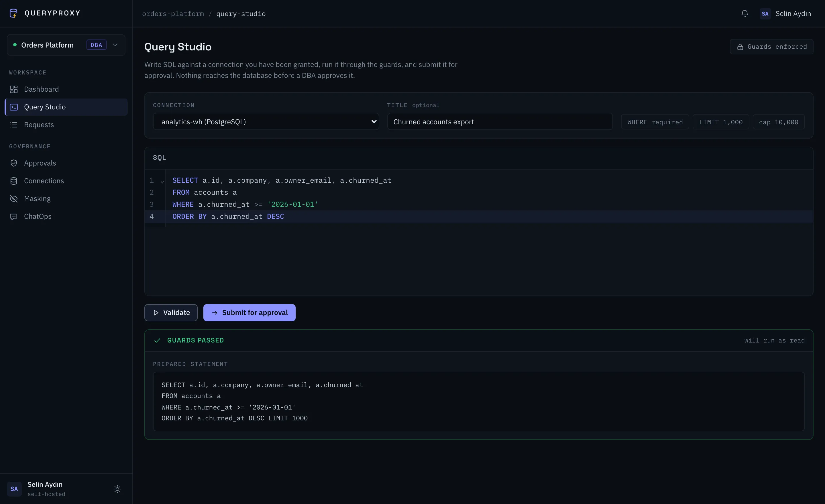Open Dashboard in the sidebar
The image size is (825, 504).
[66, 89]
